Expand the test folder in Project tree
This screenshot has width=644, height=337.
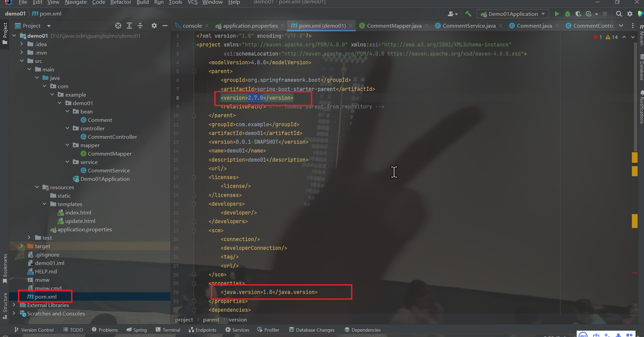pyautogui.click(x=29, y=237)
